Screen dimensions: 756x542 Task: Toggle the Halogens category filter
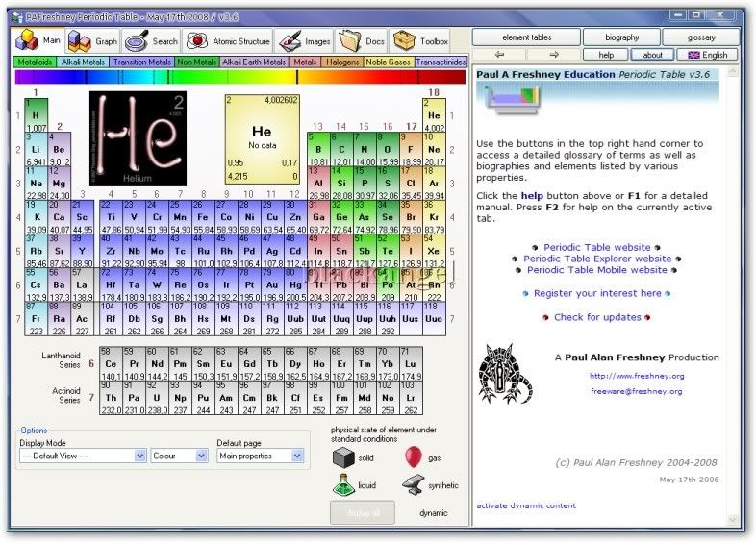(342, 62)
